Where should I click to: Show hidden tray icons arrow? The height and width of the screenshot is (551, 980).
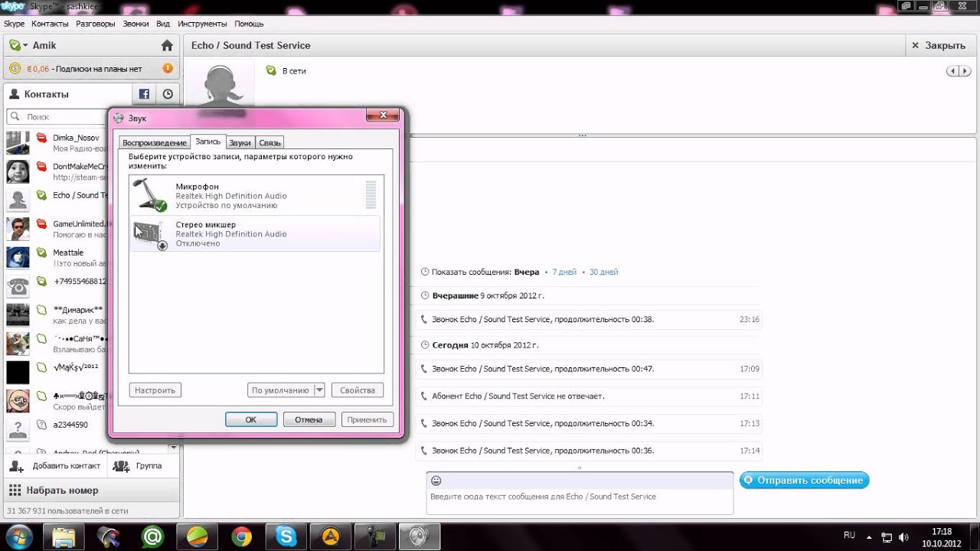(x=871, y=536)
